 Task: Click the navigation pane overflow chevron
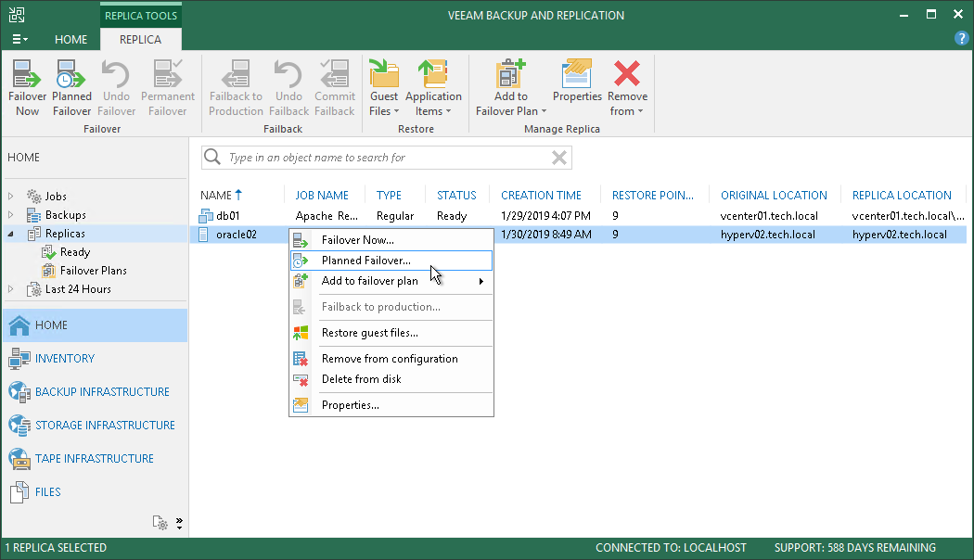coord(179,523)
